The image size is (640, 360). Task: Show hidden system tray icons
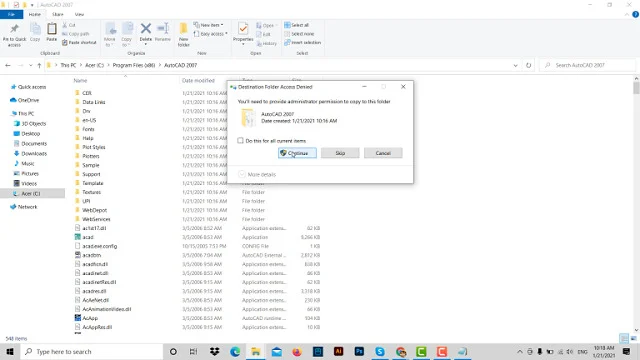[x=520, y=351]
